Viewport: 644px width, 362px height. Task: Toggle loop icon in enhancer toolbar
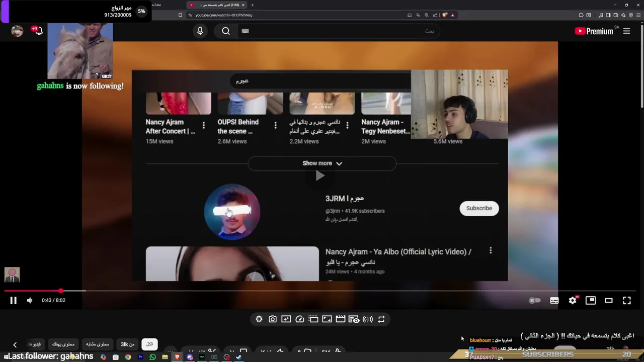[381, 319]
